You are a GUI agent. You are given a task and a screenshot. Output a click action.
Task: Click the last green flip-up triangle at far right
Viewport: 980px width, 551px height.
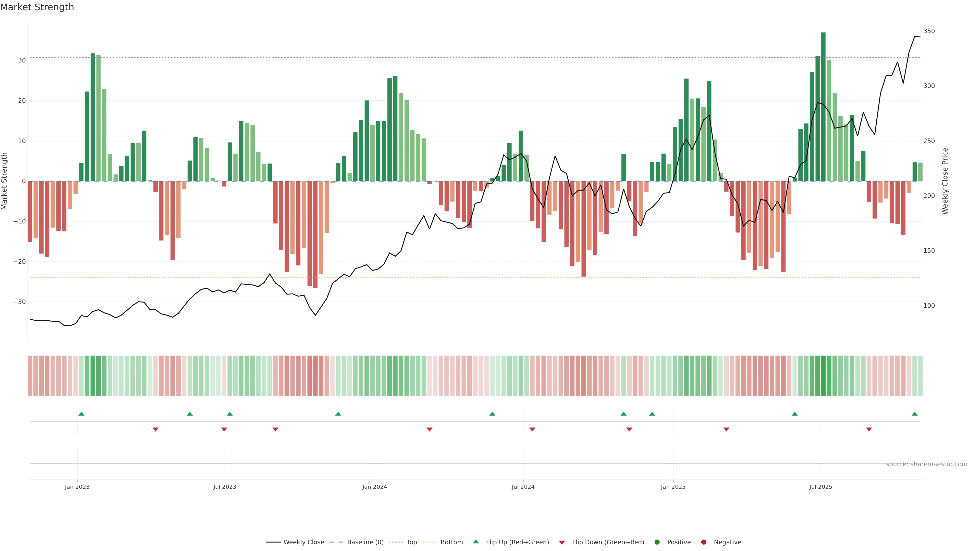tap(915, 414)
